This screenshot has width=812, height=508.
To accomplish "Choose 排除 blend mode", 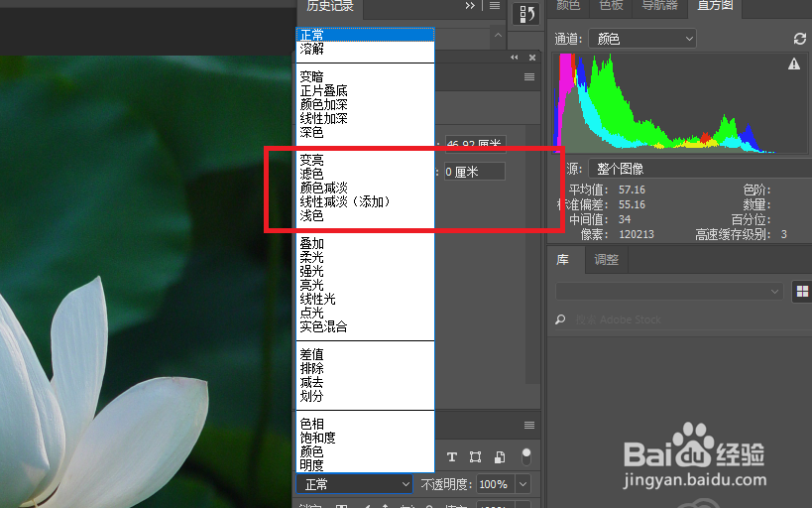I will click(365, 368).
